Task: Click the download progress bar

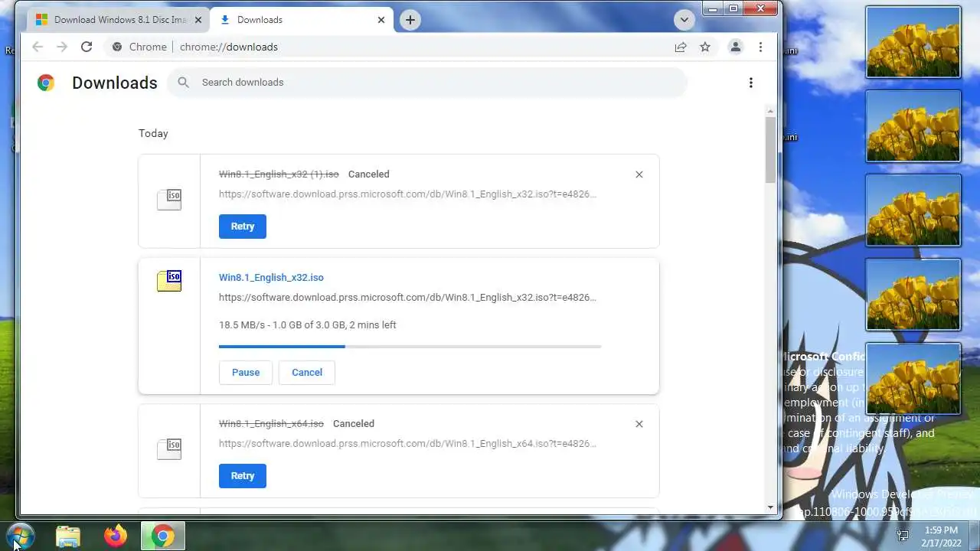Action: click(410, 347)
